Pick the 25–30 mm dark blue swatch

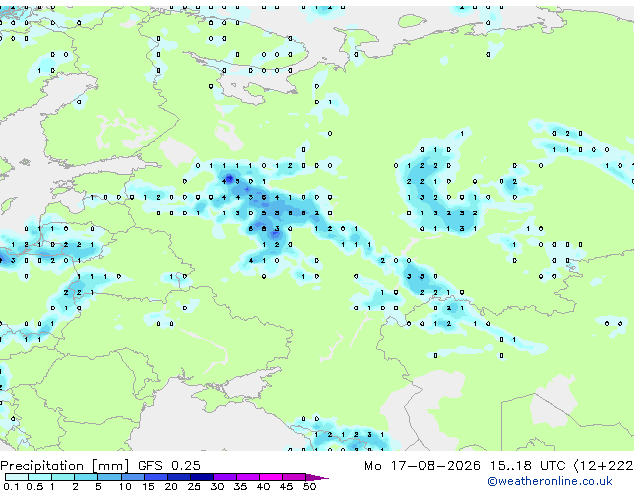[x=201, y=477]
